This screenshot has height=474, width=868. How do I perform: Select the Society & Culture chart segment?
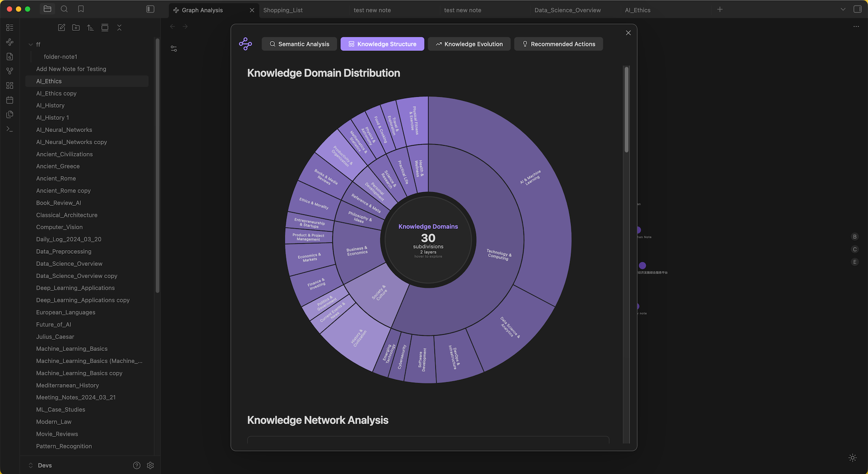[379, 293]
